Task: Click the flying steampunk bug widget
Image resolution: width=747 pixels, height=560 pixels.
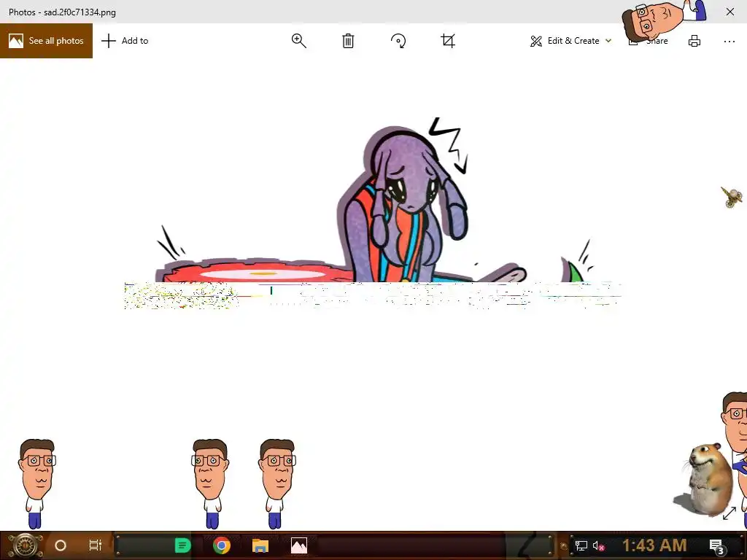Action: [732, 197]
